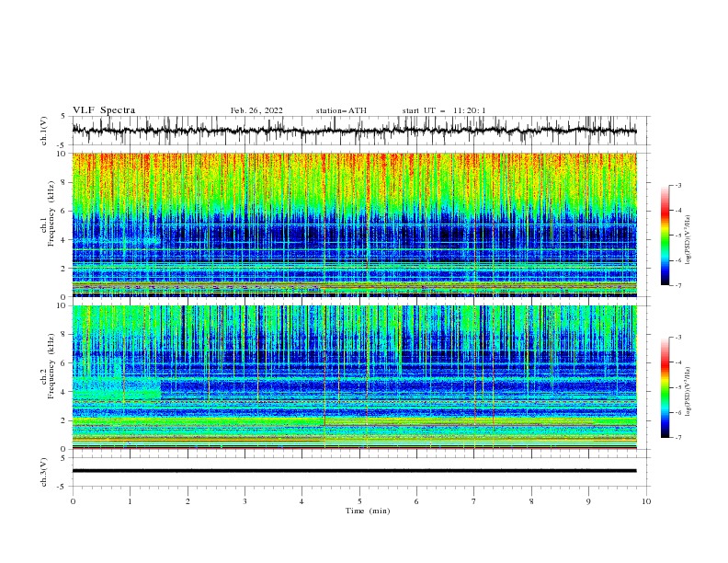The height and width of the screenshot is (563, 728).
Task: Click the "Time (min)" axis title
Action: [x=368, y=511]
